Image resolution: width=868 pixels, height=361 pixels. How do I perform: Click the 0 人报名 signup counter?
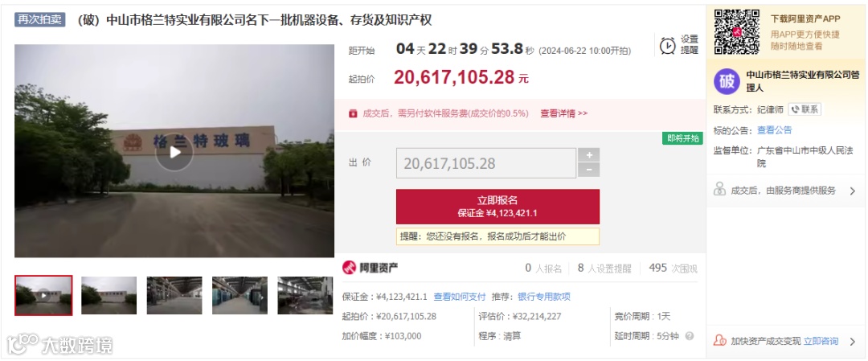[543, 269]
